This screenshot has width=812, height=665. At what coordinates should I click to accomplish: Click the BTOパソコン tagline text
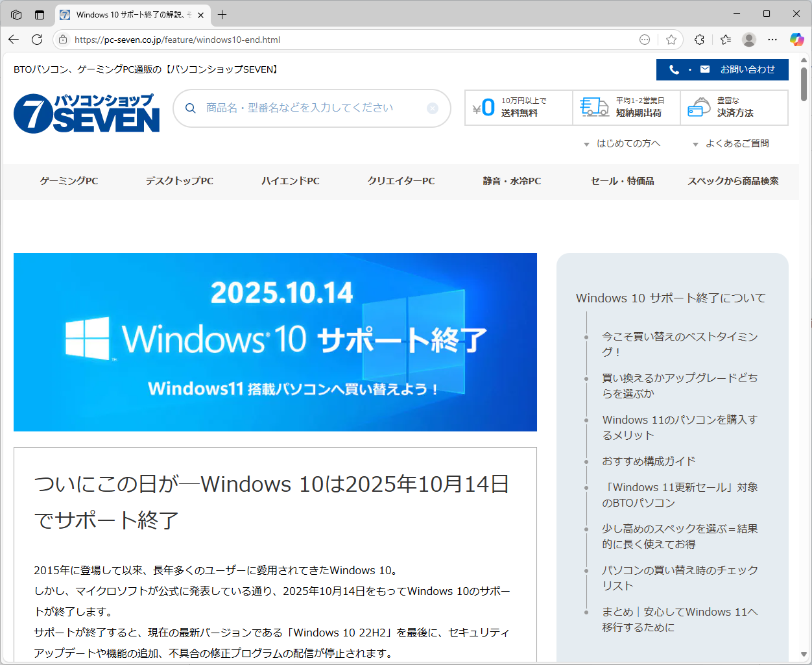coord(147,69)
